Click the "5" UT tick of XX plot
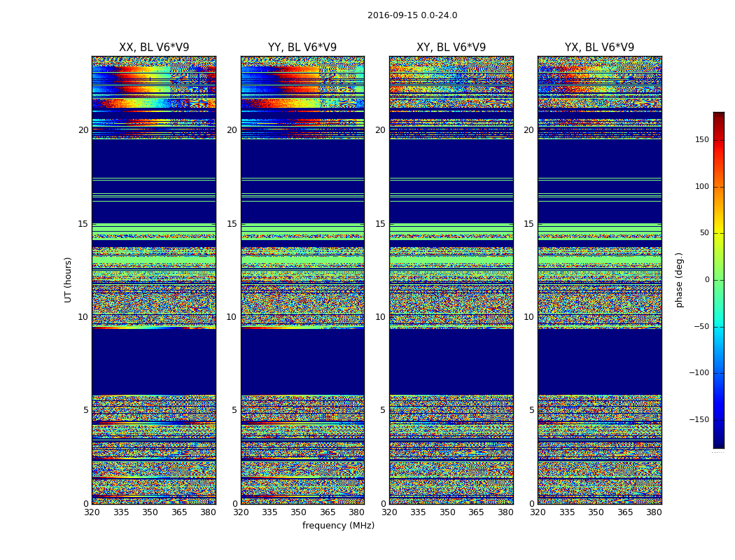The image size is (735, 560). point(86,410)
